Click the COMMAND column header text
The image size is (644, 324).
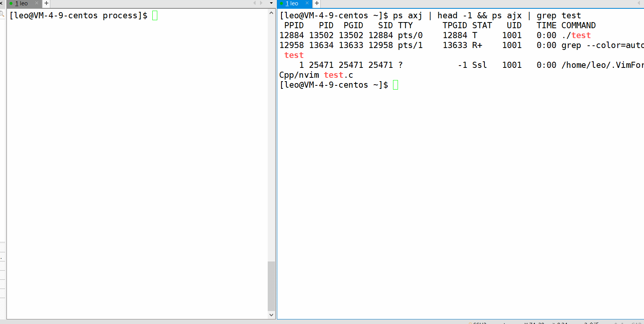click(x=578, y=26)
